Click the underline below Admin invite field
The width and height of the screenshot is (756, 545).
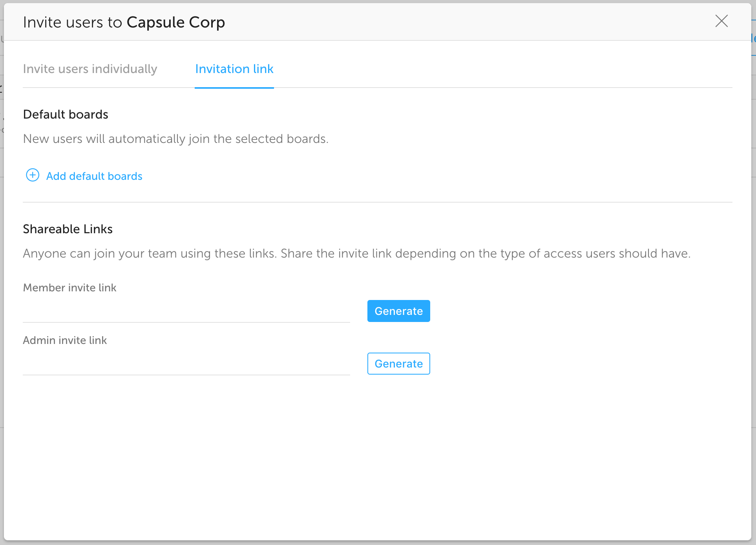tap(186, 375)
